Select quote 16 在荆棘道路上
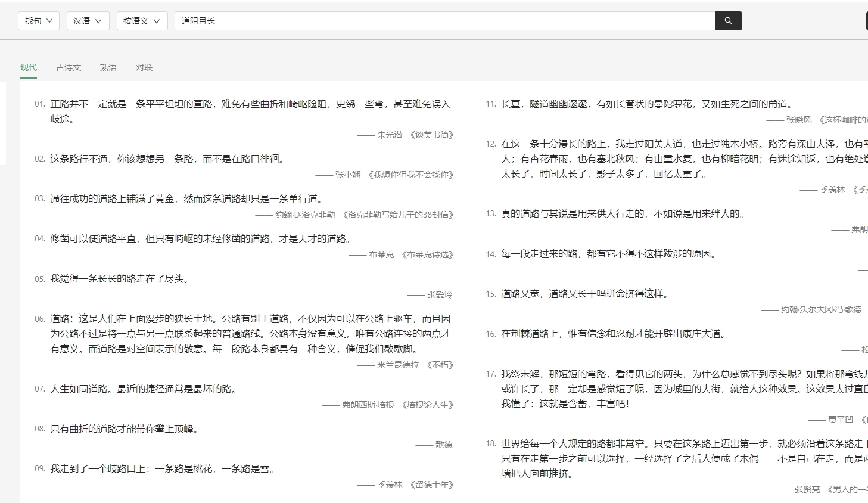The width and height of the screenshot is (868, 503). pyautogui.click(x=615, y=333)
